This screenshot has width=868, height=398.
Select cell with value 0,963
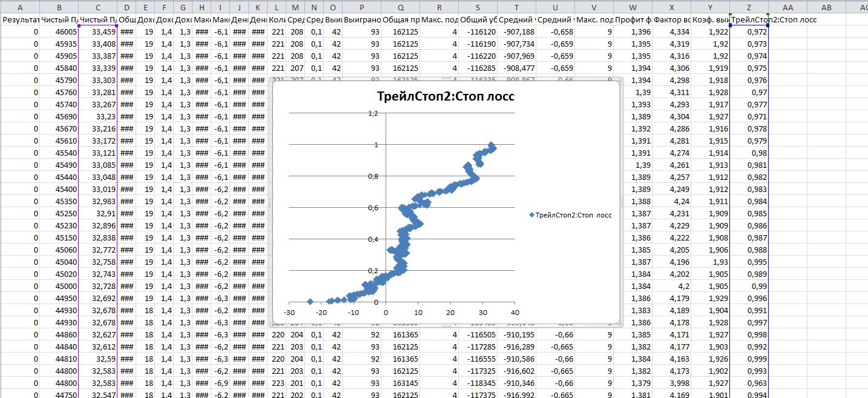(749, 383)
